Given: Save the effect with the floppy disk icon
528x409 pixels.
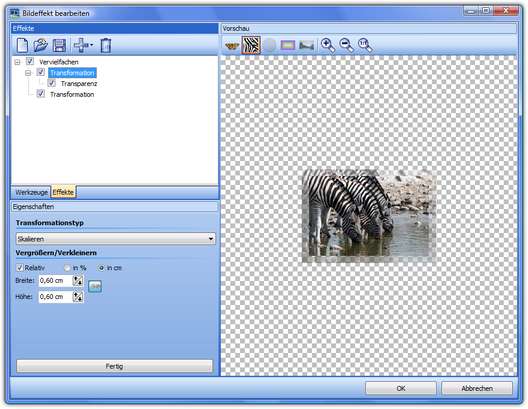Looking at the screenshot, I should pos(59,45).
